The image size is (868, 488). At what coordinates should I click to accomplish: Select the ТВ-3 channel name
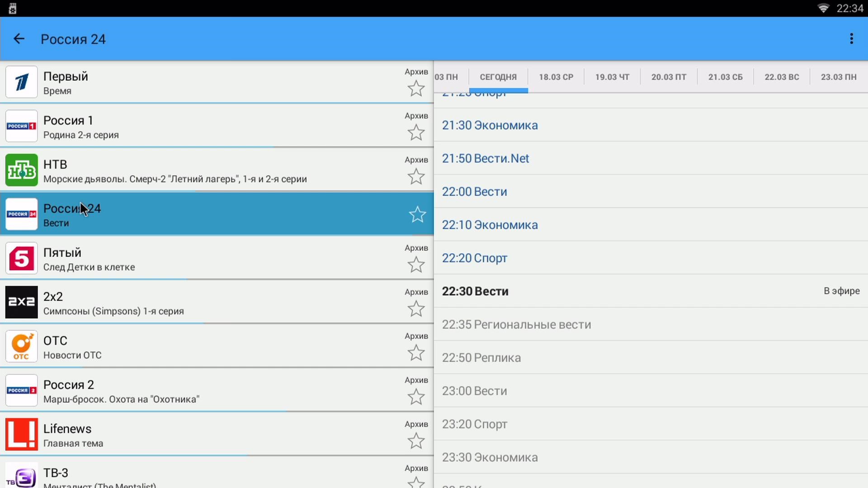tap(56, 473)
